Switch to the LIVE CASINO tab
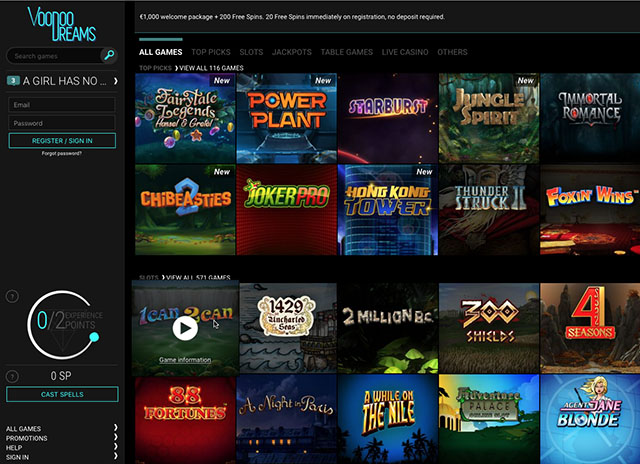The image size is (640, 464). click(x=405, y=52)
